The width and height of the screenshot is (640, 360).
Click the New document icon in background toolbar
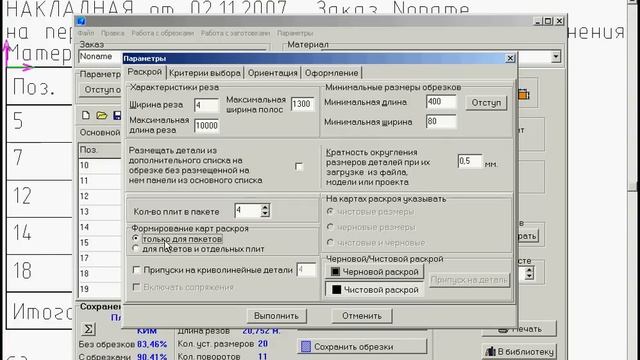[86, 116]
